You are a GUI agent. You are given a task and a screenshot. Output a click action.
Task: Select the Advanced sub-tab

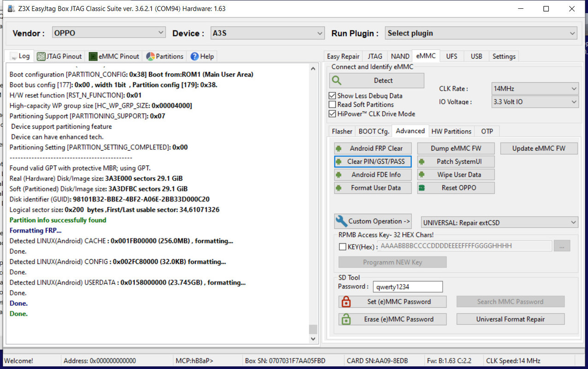[410, 131]
